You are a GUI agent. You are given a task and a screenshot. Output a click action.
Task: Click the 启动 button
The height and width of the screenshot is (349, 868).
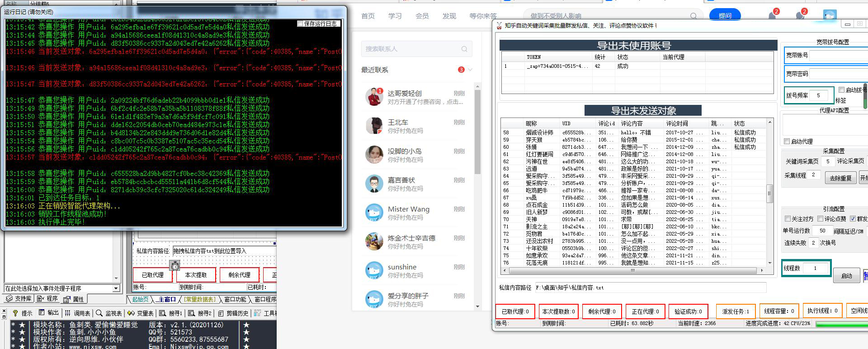[846, 276]
